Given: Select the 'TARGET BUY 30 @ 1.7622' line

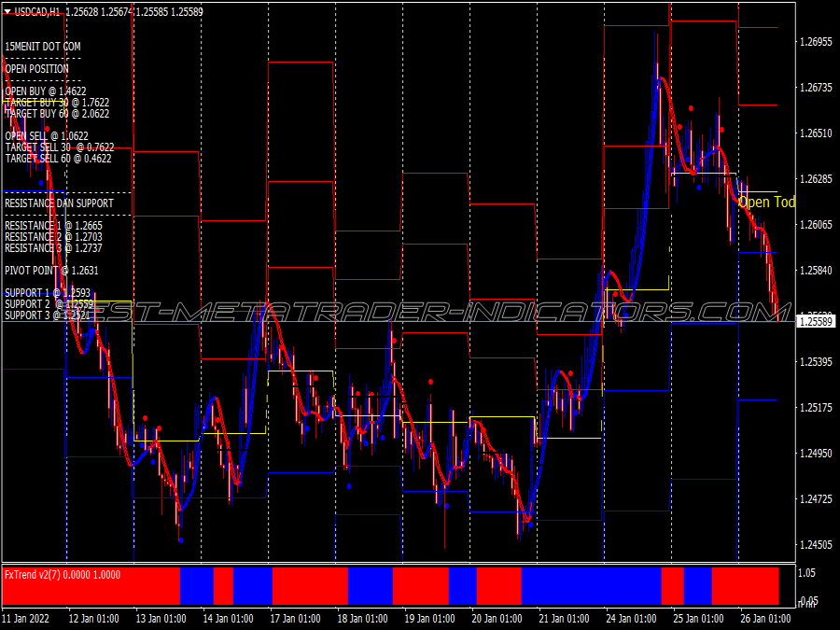Looking at the screenshot, I should tap(57, 103).
